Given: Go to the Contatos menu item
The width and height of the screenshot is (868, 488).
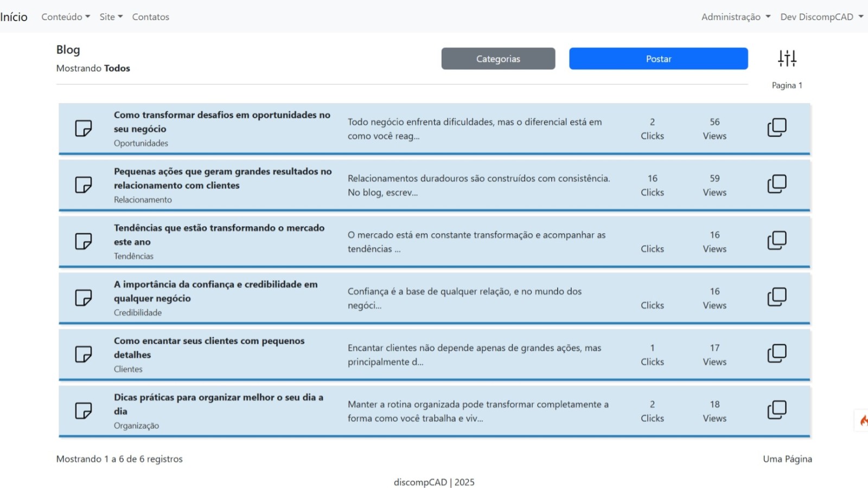Looking at the screenshot, I should coord(150,17).
